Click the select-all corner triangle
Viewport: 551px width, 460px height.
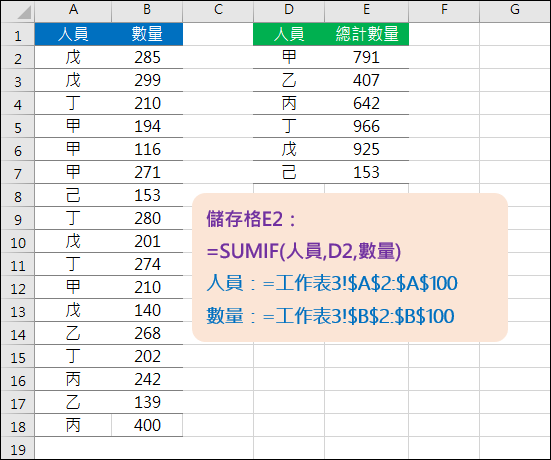tap(24, 12)
